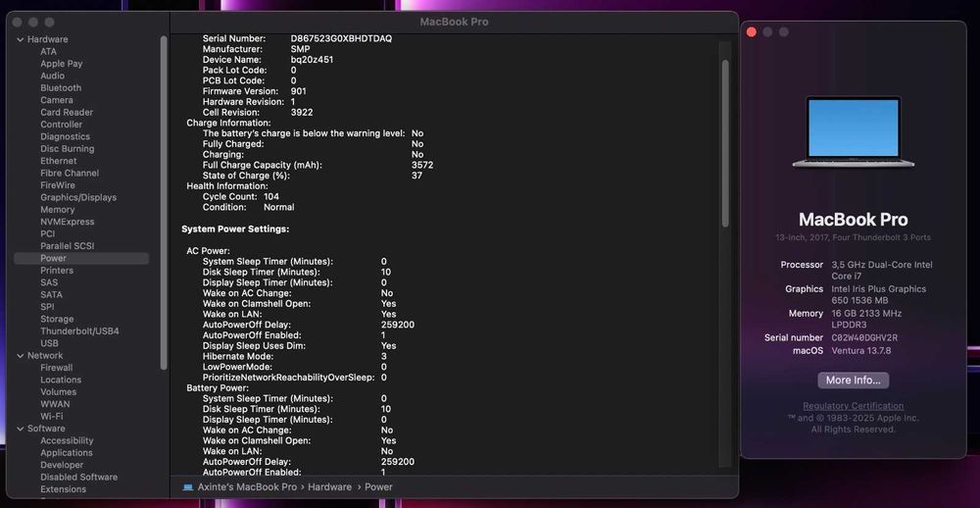The image size is (980, 508).
Task: Select Printers in the sidebar
Action: [57, 271]
